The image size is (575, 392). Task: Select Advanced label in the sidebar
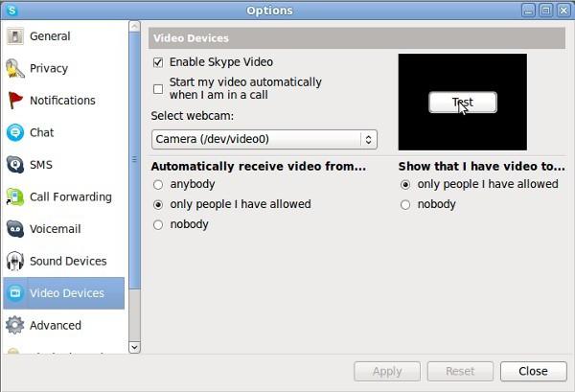tap(56, 325)
